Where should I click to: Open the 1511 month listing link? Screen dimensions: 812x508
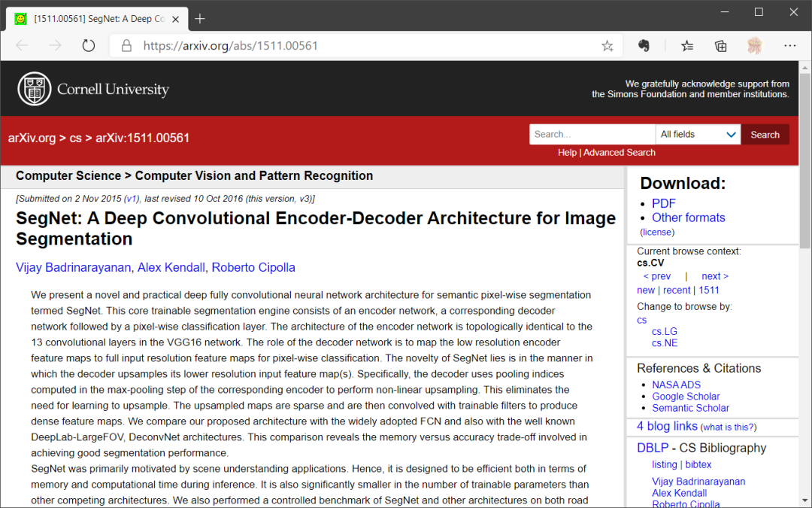click(709, 291)
